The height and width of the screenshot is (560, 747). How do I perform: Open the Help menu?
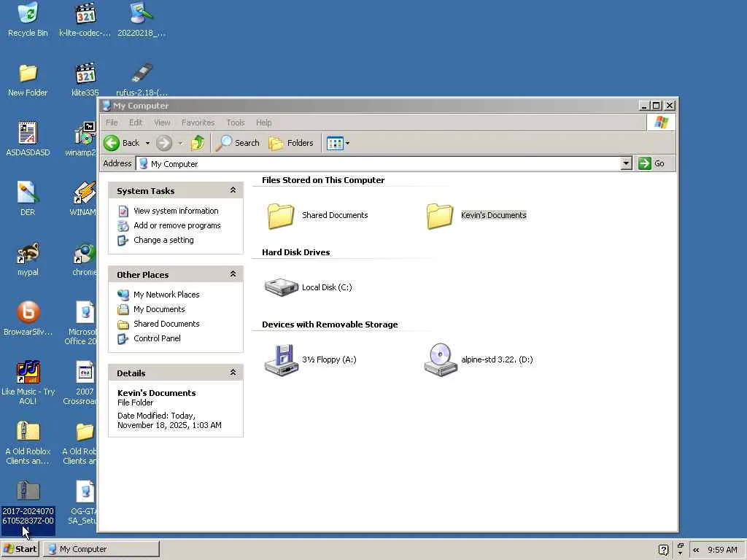tap(263, 122)
